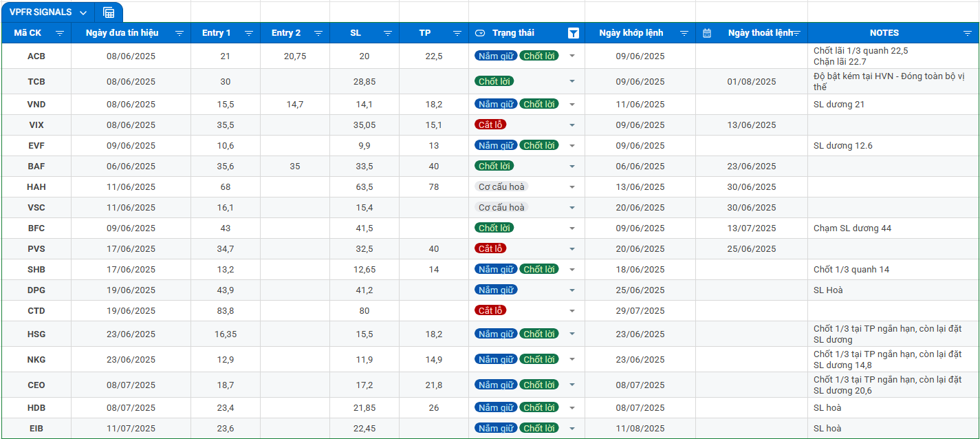This screenshot has height=439, width=980.
Task: Expand the status dropdown for HAH row
Action: click(571, 187)
